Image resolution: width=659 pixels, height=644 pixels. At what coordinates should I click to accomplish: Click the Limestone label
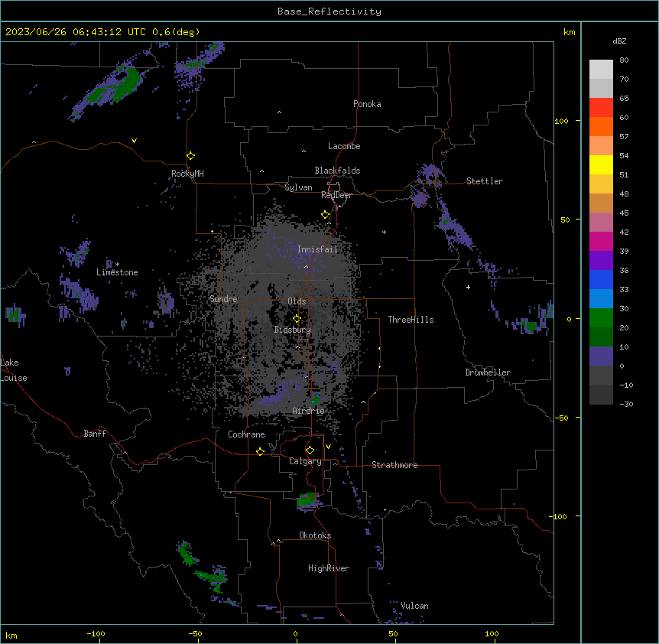(x=117, y=272)
